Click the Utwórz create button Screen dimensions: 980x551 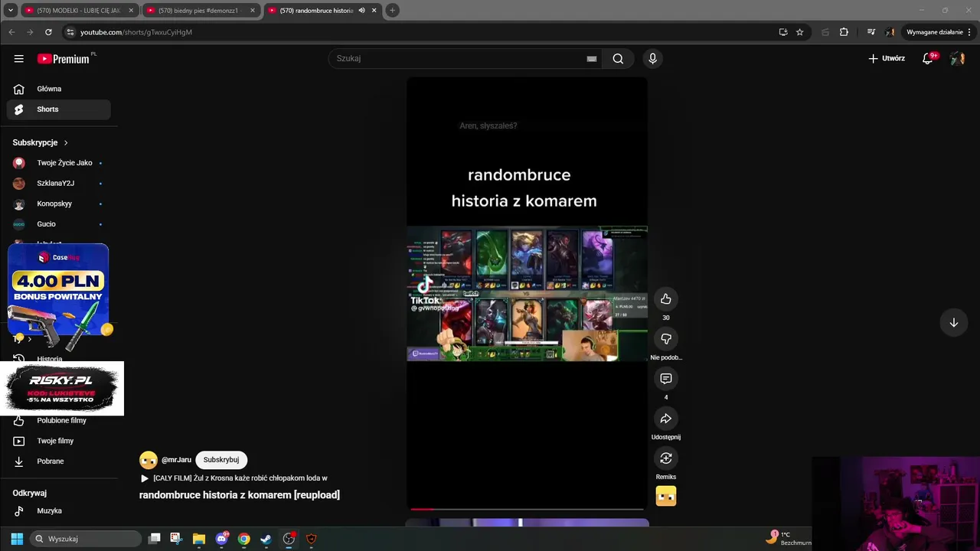887,58
